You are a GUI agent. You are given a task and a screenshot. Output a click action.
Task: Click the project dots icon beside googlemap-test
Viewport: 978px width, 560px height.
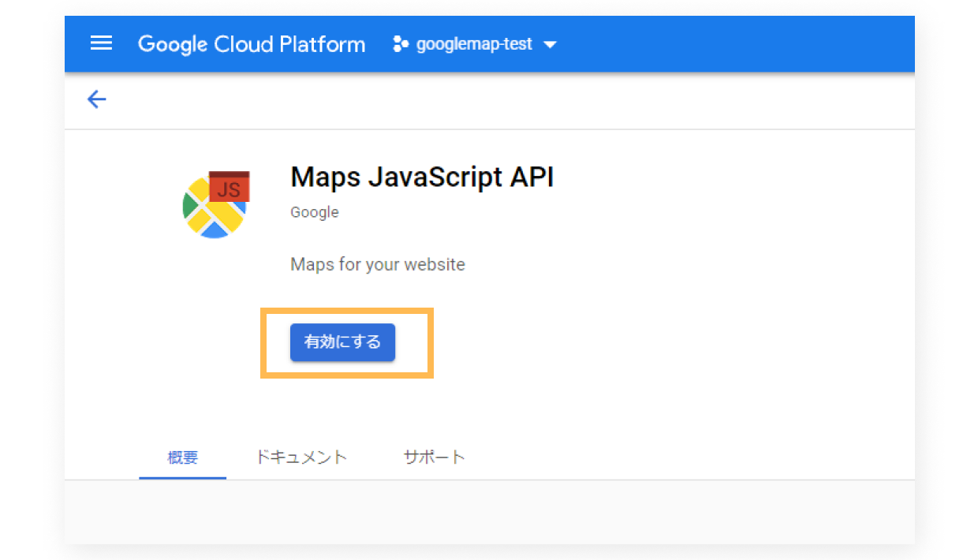point(401,45)
